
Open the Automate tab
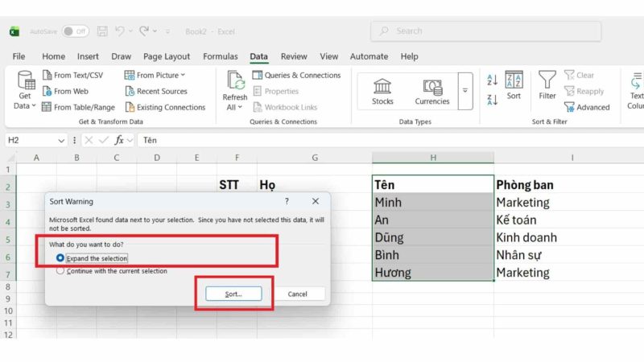click(x=369, y=56)
